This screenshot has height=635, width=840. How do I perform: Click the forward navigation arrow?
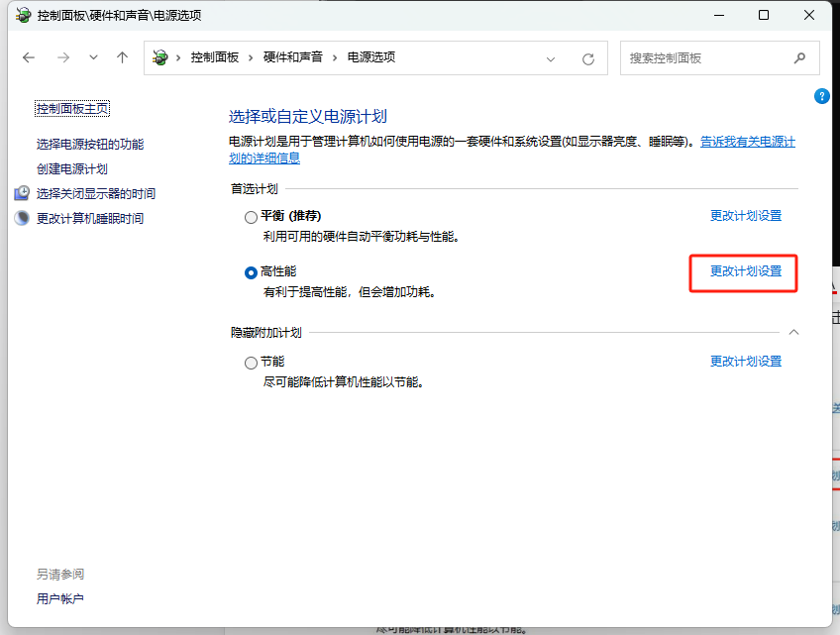pyautogui.click(x=62, y=57)
